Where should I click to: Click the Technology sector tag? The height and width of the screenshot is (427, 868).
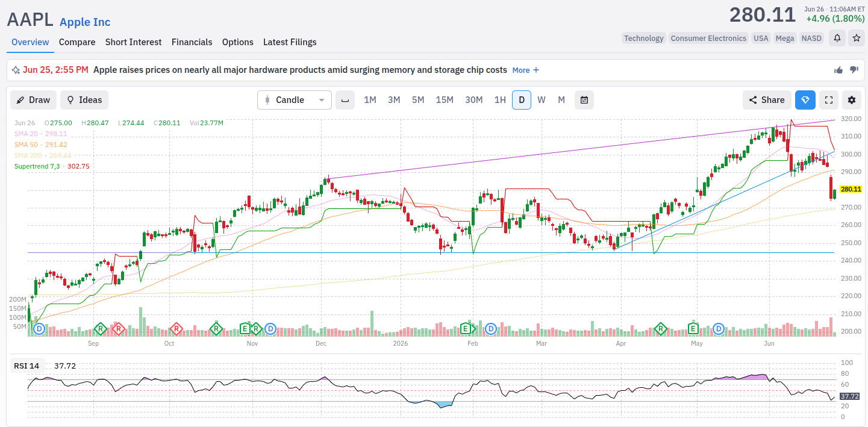643,38
